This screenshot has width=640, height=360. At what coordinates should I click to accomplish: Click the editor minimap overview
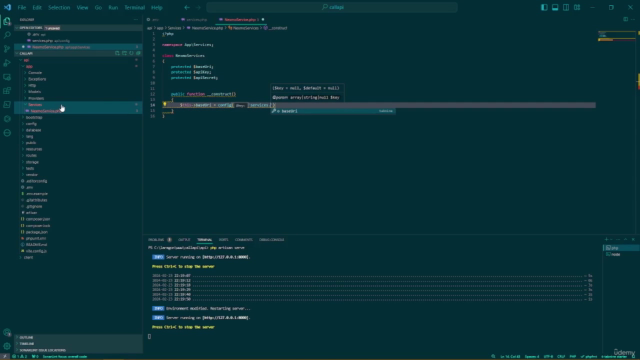click(616, 36)
